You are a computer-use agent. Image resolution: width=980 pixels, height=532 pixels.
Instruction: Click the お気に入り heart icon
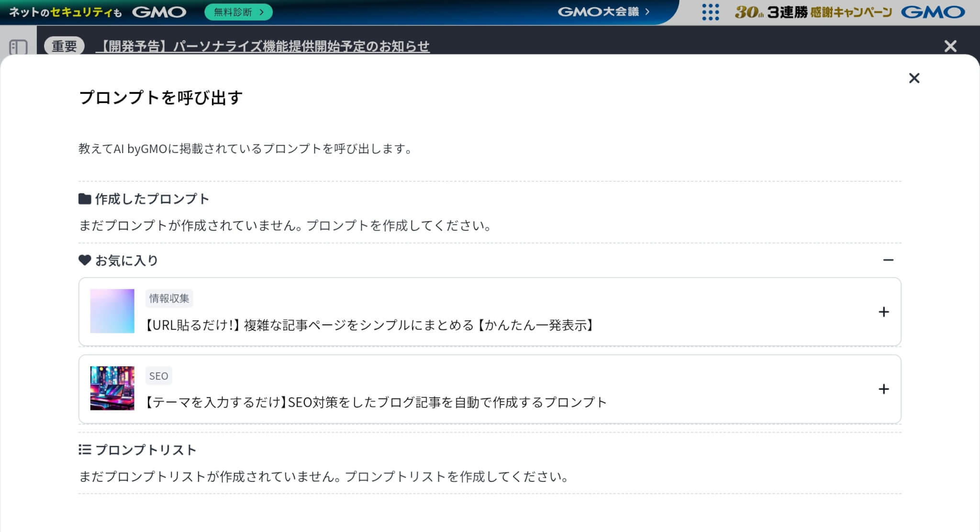coord(85,260)
